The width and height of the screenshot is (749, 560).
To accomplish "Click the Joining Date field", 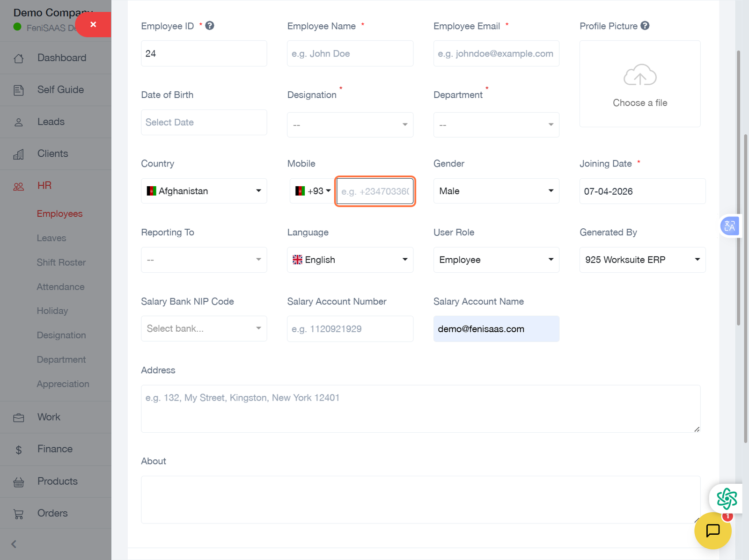I will click(x=642, y=191).
